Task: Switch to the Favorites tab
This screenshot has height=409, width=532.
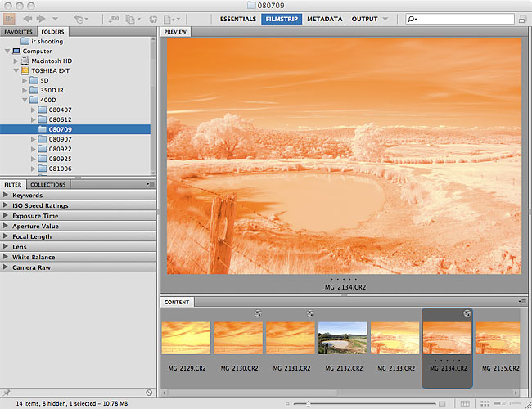Action: coord(19,32)
